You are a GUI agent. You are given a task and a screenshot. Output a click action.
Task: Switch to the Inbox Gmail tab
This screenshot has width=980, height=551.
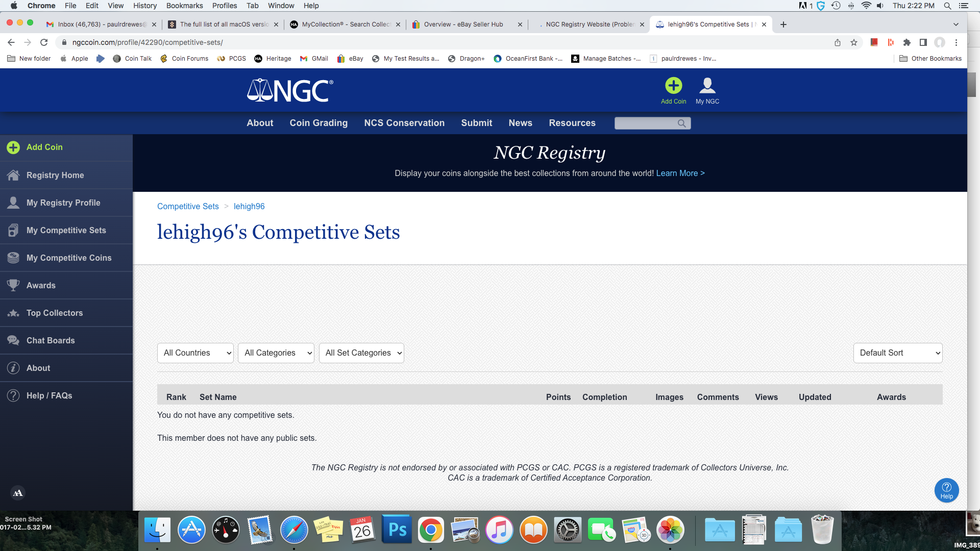point(101,24)
